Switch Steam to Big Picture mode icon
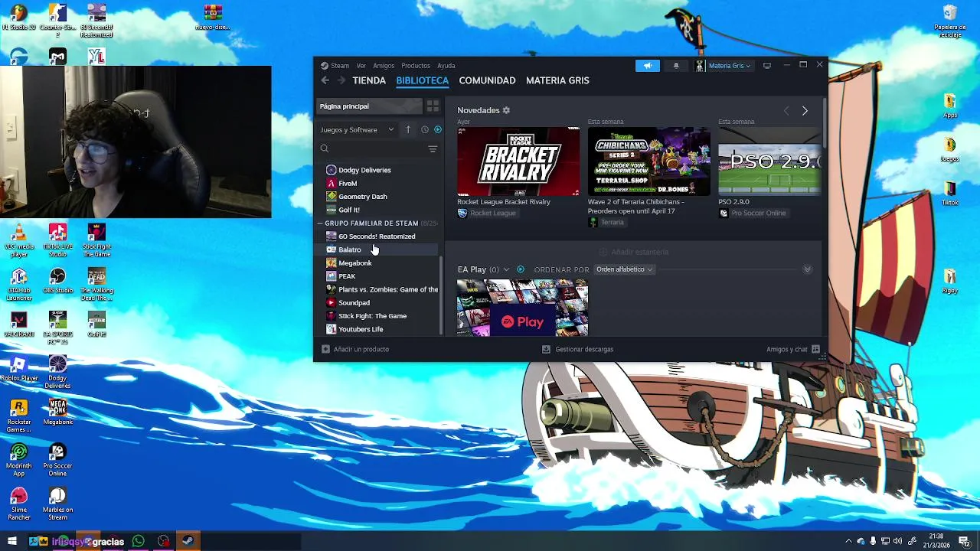980x551 pixels. tap(767, 66)
